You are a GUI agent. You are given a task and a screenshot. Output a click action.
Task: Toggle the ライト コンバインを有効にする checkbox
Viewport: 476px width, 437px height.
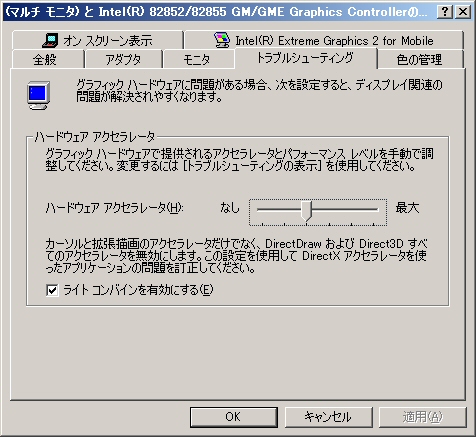coord(52,290)
